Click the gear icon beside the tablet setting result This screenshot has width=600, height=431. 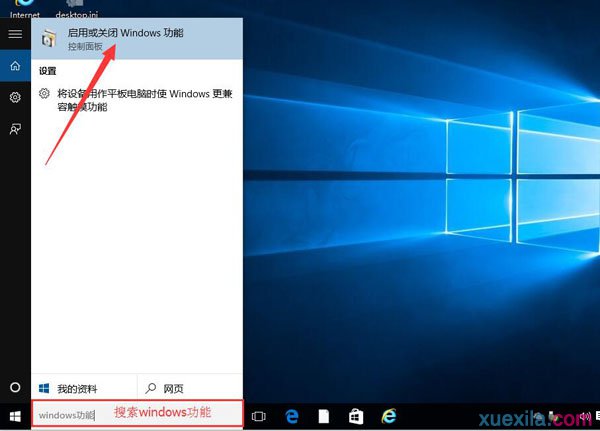(x=44, y=93)
